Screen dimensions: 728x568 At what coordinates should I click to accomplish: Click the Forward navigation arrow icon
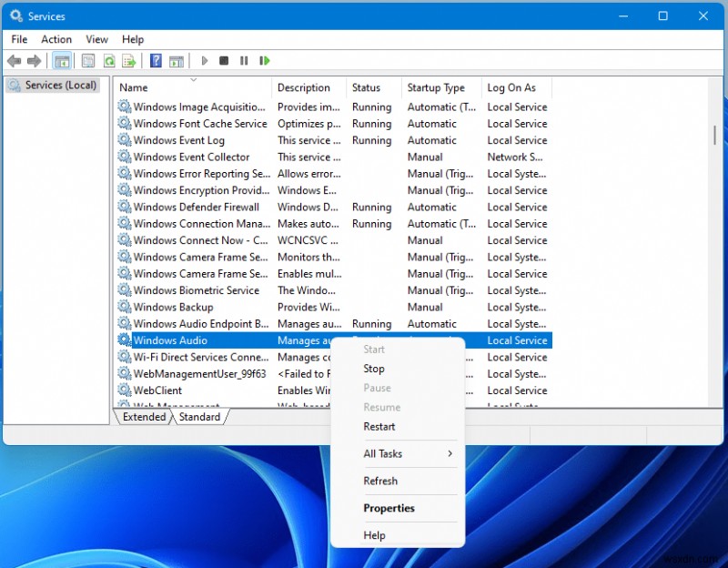point(35,61)
